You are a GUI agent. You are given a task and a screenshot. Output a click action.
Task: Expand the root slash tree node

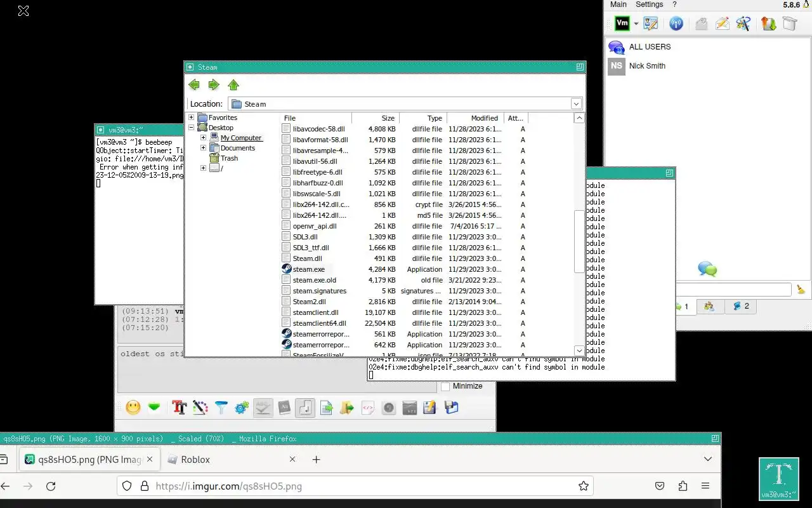pos(203,168)
